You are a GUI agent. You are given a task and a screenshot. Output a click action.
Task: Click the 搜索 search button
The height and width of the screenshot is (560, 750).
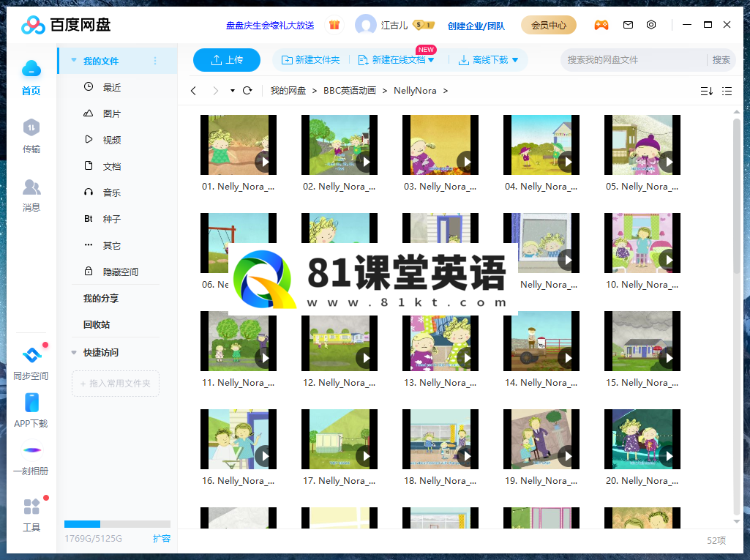[x=721, y=60]
